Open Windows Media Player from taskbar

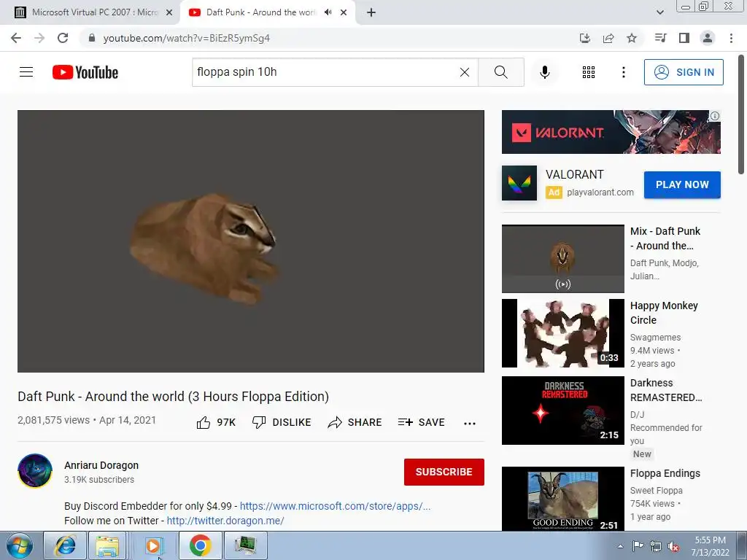[x=153, y=545]
